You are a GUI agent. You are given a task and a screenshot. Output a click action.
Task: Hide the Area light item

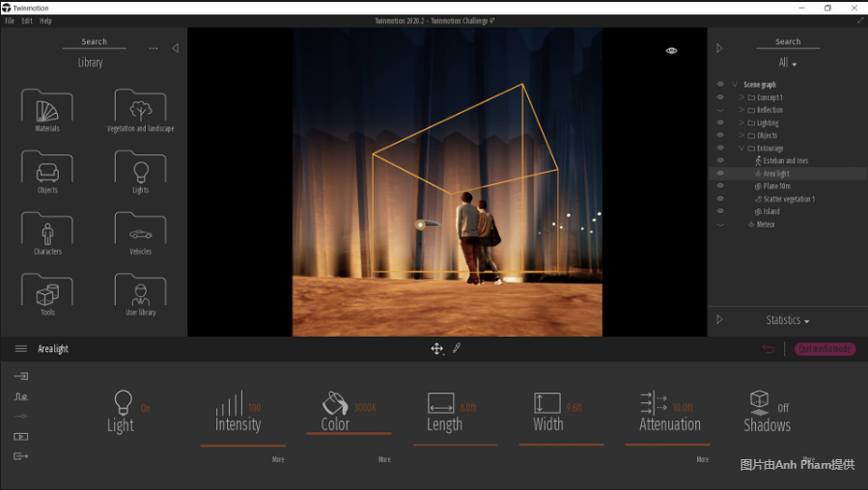click(720, 173)
